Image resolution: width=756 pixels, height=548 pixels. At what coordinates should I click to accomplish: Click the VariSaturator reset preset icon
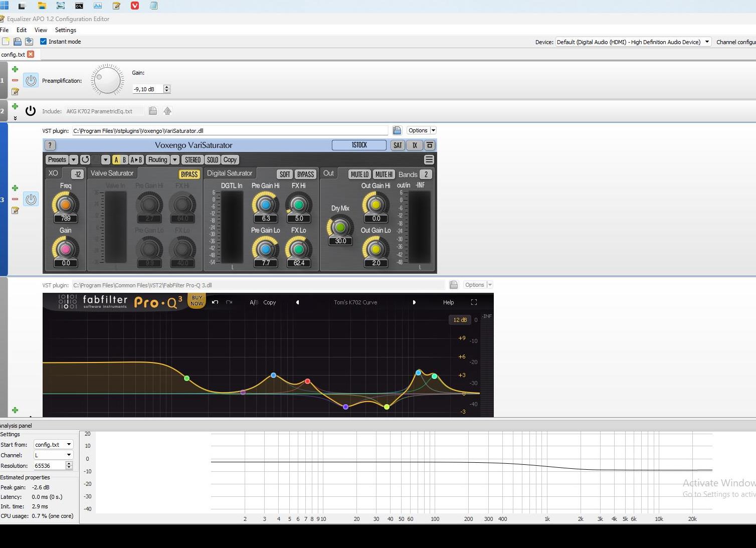point(85,159)
